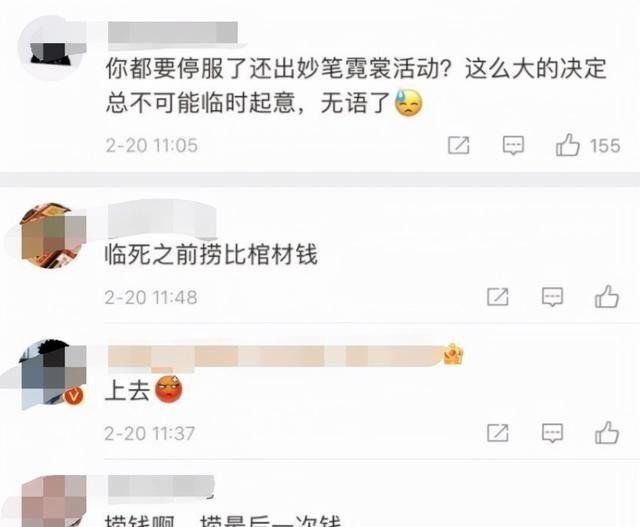This screenshot has width=640, height=527.
Task: Tap the timestamp 2-20 11:48
Action: click(x=151, y=297)
